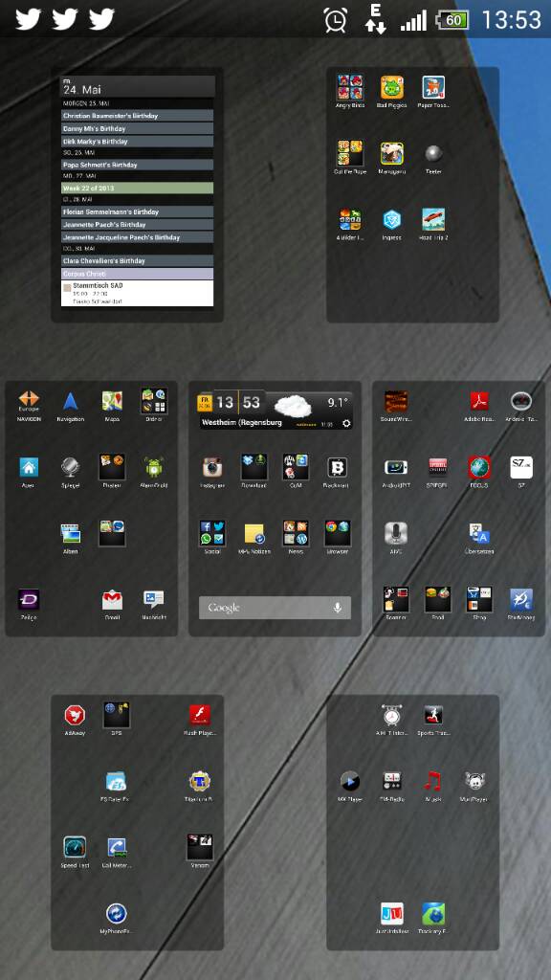551x980 pixels.
Task: Open the Gmail app
Action: pyautogui.click(x=112, y=599)
